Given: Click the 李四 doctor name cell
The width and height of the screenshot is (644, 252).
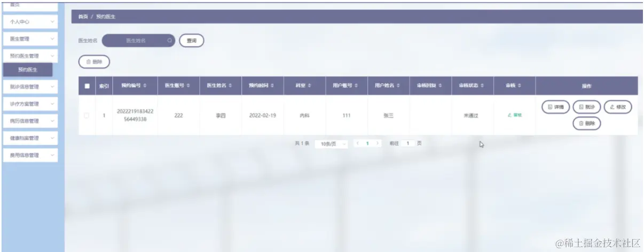Looking at the screenshot, I should point(221,116).
